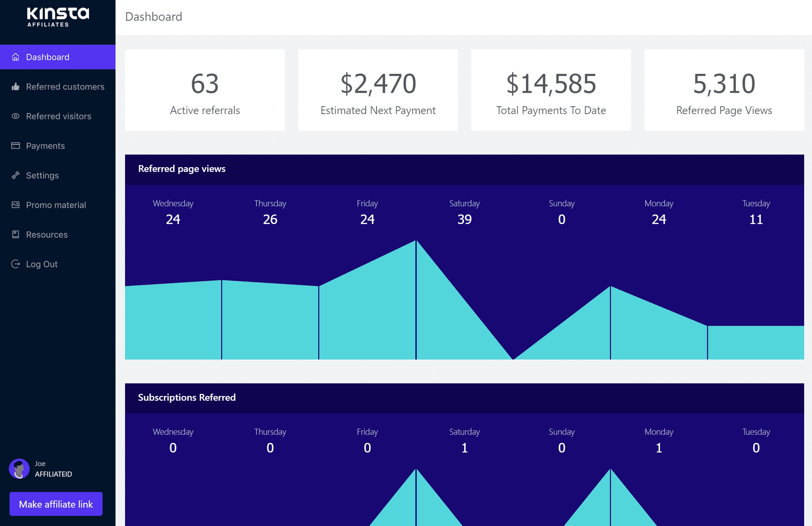Click the Total Payments To Date card
The height and width of the screenshot is (526, 812).
(x=550, y=90)
